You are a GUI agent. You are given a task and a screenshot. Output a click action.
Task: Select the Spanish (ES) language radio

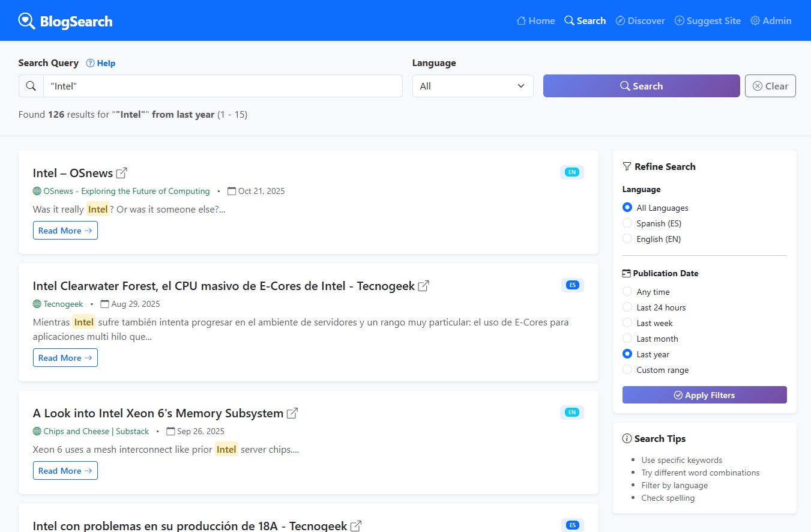[627, 223]
